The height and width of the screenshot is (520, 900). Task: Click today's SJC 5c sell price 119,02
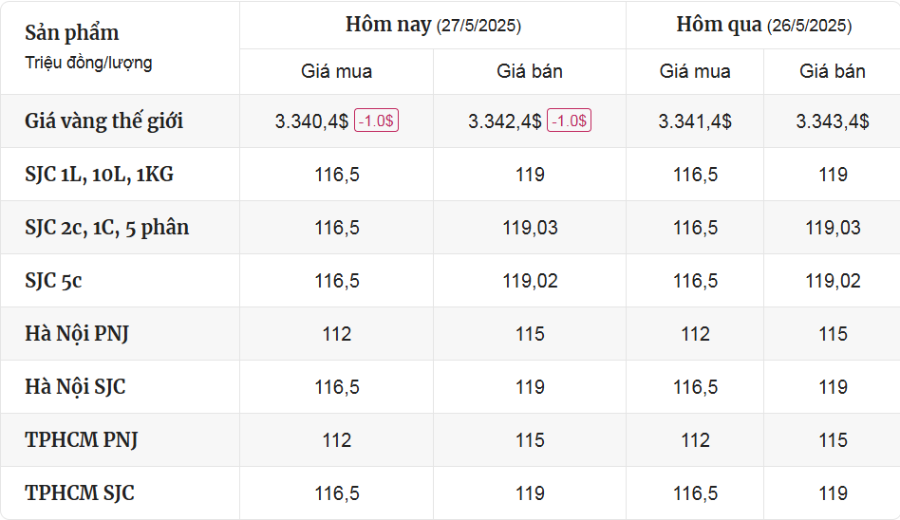[x=530, y=281]
